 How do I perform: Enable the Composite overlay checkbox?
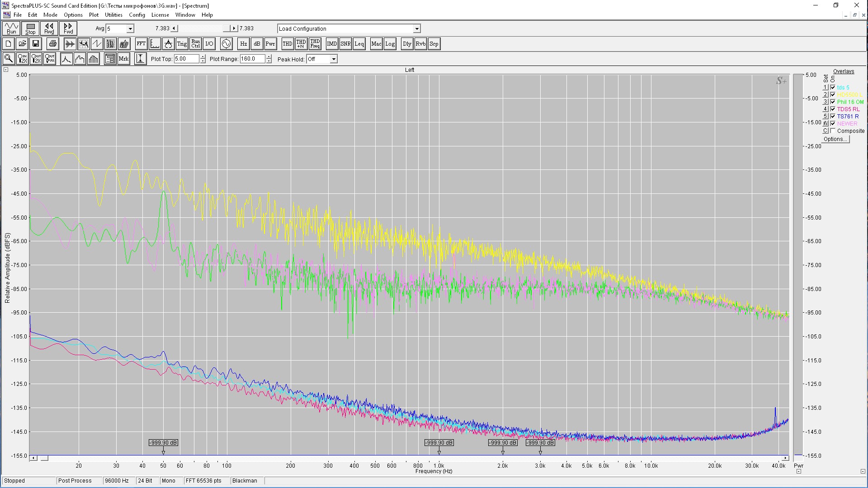[x=833, y=131]
